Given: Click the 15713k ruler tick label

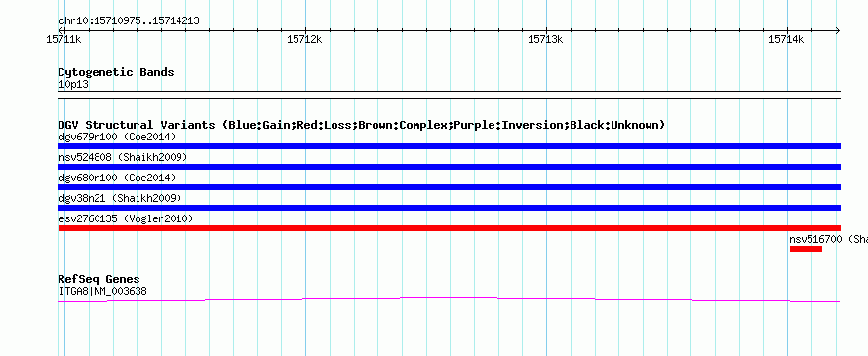Looking at the screenshot, I should [x=545, y=39].
